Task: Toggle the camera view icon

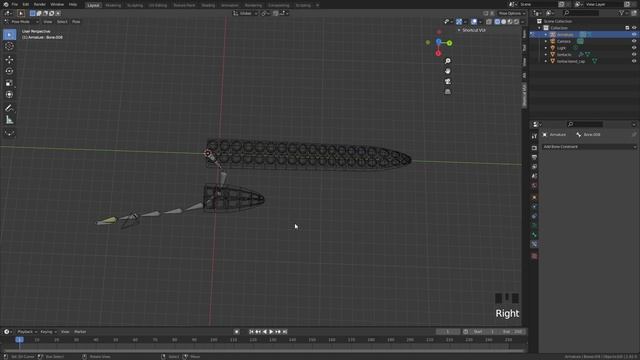Action: pyautogui.click(x=448, y=81)
